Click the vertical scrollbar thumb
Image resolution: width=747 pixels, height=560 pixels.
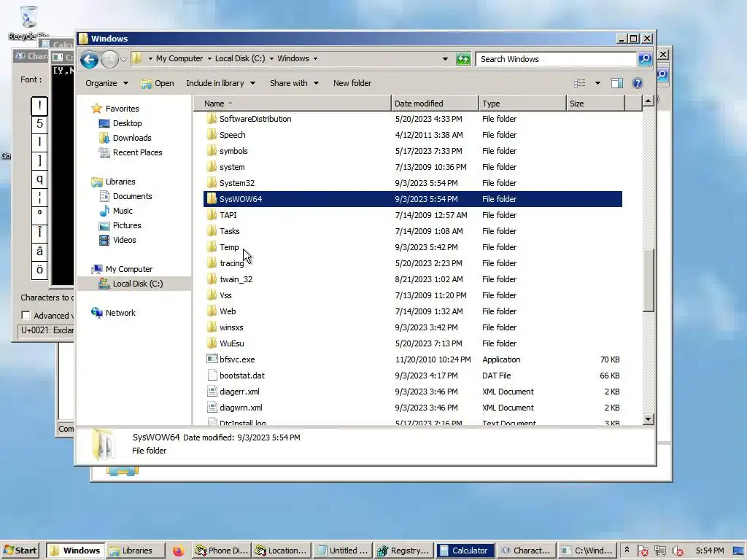[648, 281]
